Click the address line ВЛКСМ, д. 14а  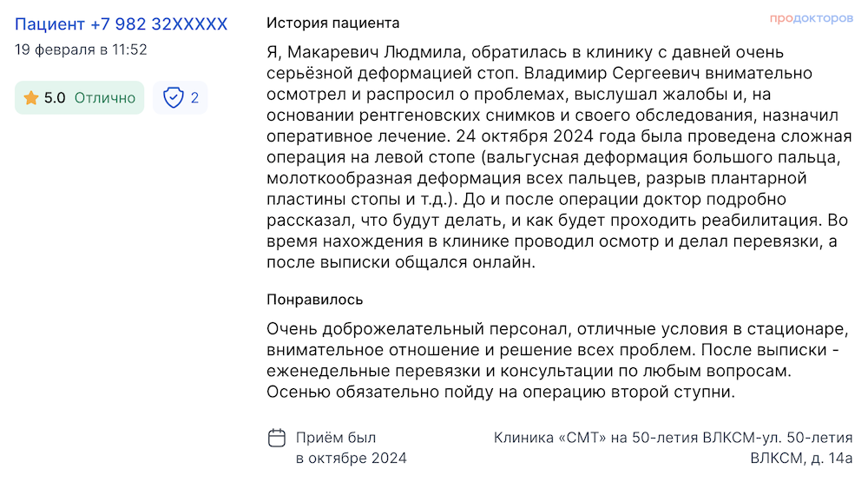pyautogui.click(x=801, y=459)
